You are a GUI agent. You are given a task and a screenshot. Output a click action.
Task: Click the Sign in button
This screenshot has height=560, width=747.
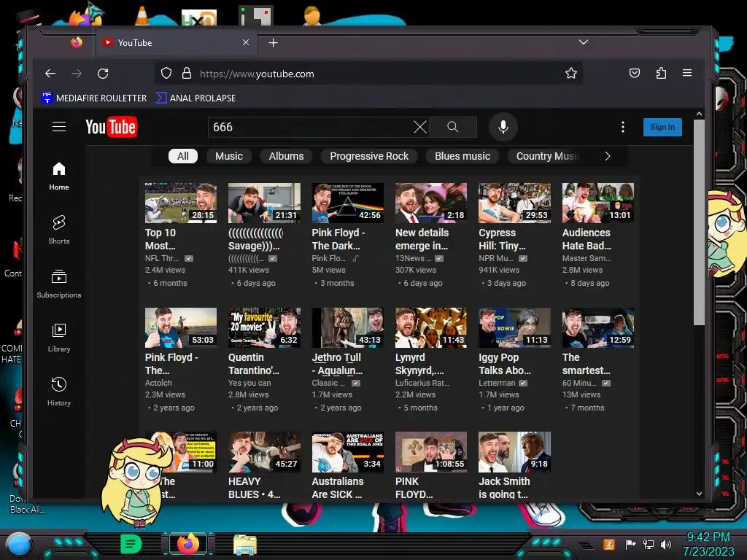coord(662,127)
